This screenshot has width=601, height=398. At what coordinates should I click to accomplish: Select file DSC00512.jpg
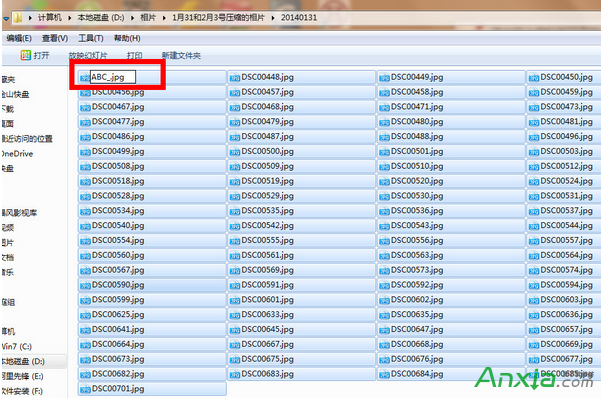click(564, 167)
